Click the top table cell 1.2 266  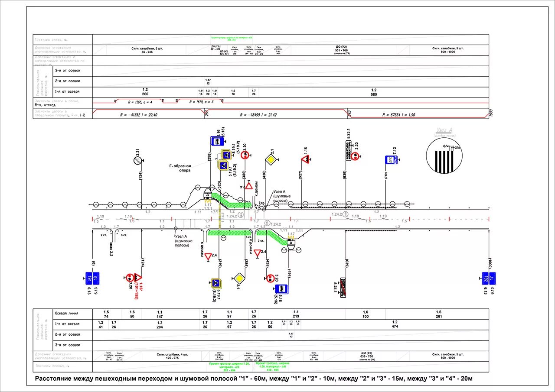coord(145,92)
